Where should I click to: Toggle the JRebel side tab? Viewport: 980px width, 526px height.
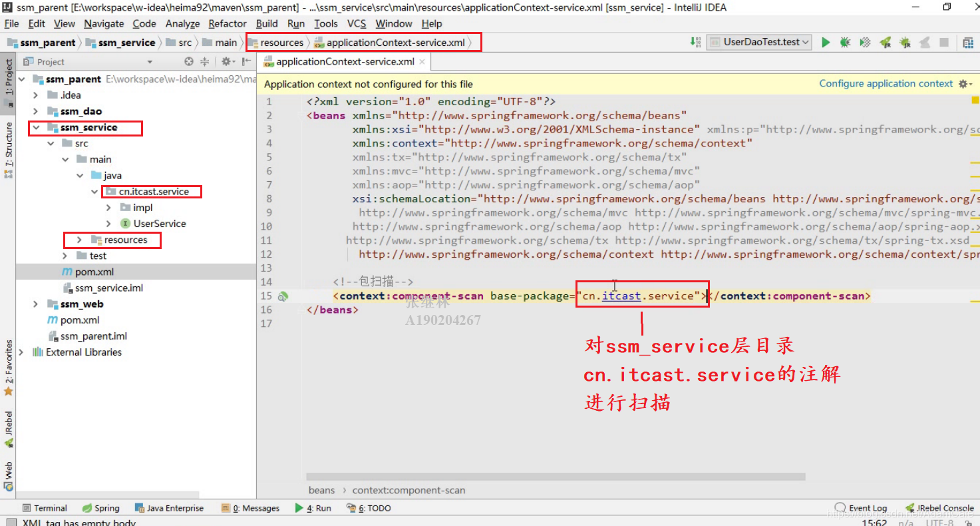pyautogui.click(x=9, y=429)
